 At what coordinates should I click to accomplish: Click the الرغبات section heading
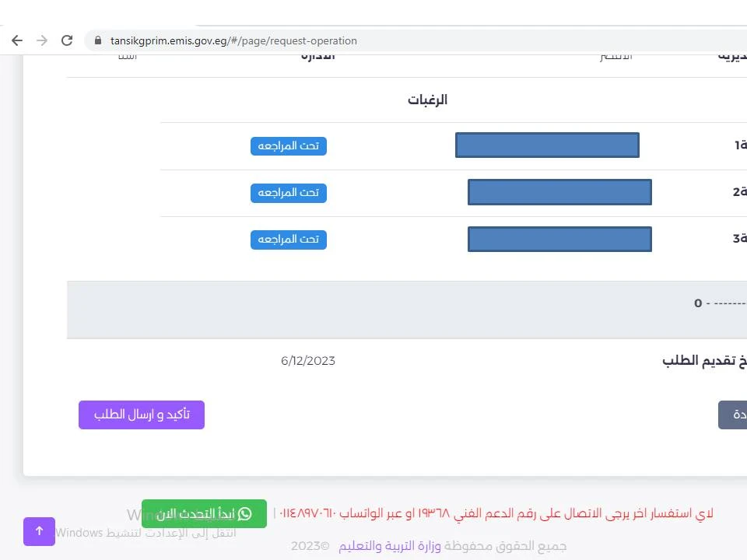[427, 100]
